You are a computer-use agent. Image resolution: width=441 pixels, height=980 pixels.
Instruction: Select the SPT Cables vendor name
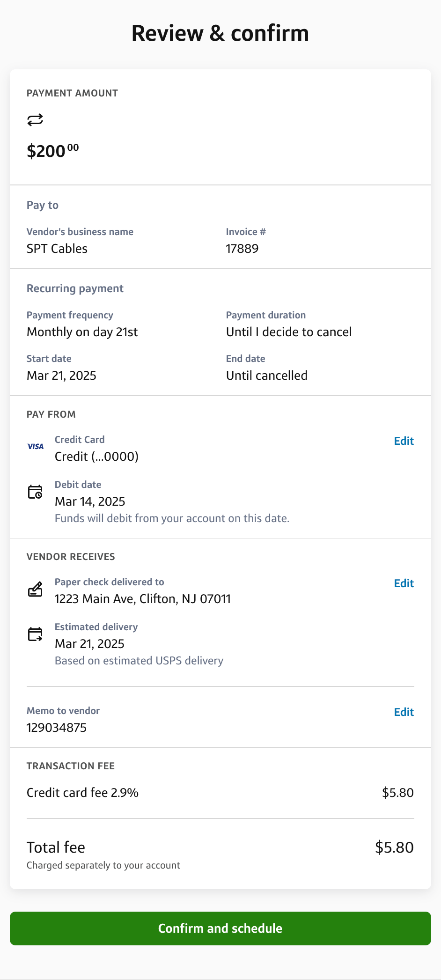click(x=57, y=249)
